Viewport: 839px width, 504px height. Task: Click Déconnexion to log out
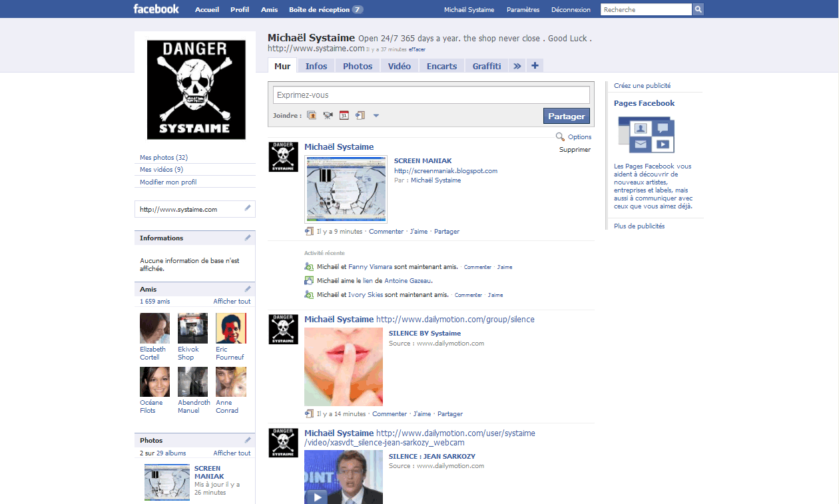(571, 9)
